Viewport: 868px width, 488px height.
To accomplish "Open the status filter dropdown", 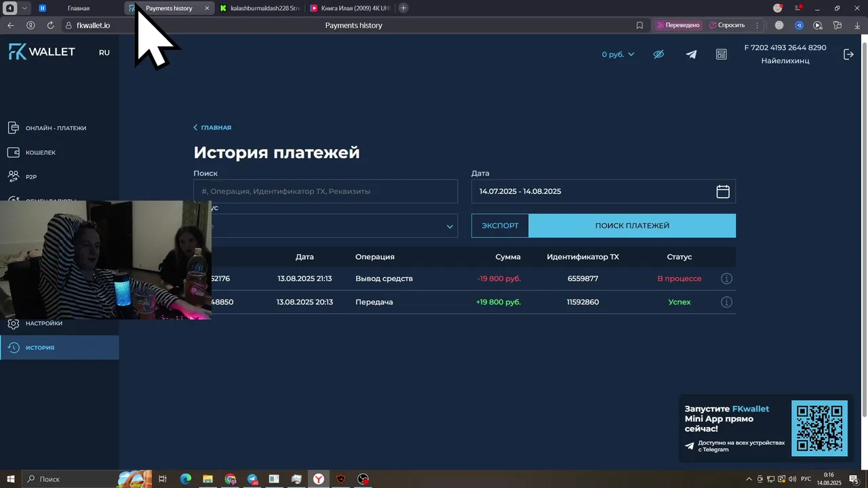I will coord(325,226).
